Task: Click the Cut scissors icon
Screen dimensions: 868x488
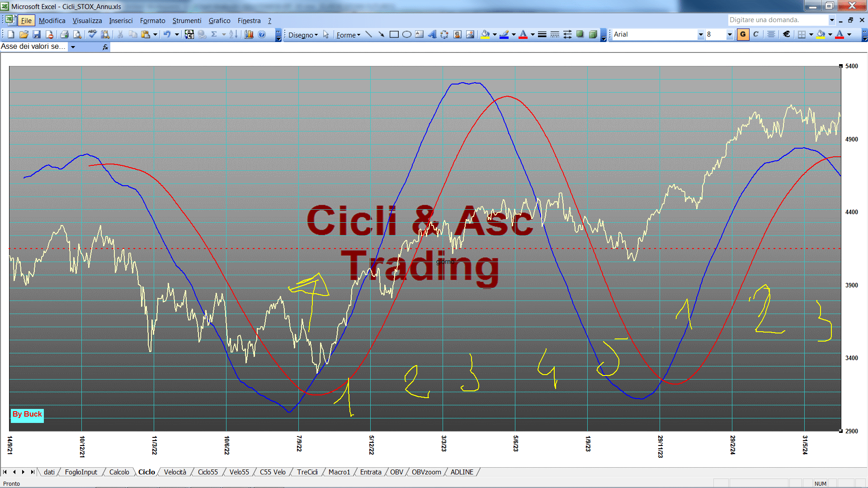Action: 120,34
